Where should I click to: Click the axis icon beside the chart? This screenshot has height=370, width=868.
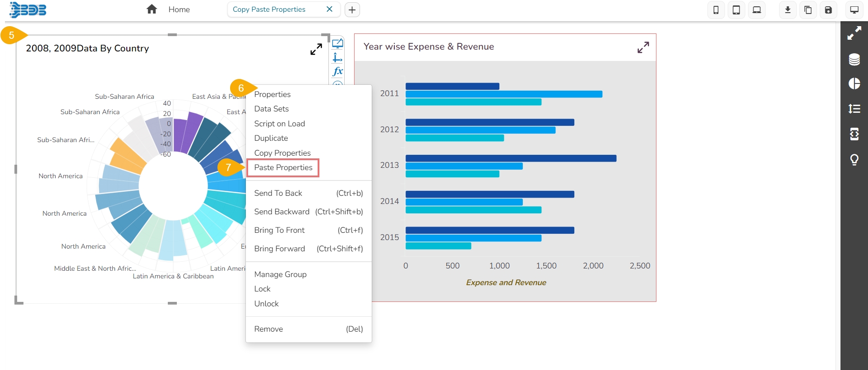[337, 58]
